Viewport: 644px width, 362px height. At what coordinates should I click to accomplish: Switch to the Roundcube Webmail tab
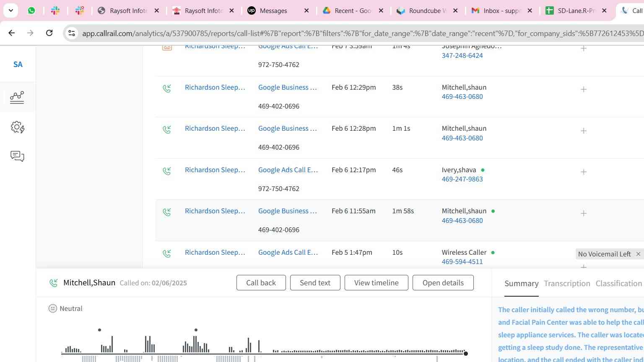(428, 10)
